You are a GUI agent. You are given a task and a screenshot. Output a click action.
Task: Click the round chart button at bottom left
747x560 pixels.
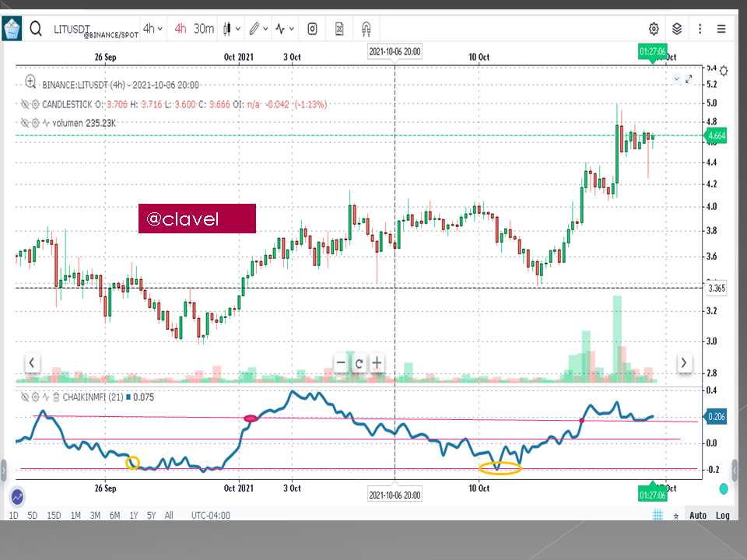(x=18, y=497)
